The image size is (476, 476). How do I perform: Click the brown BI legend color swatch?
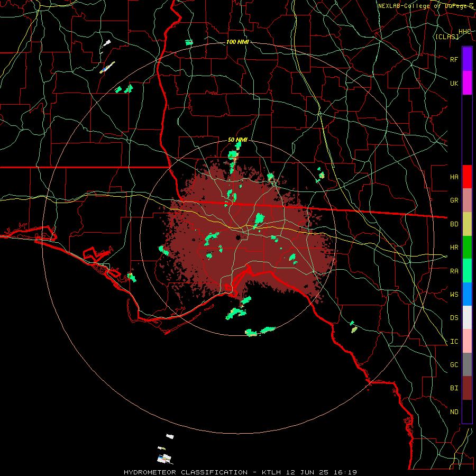pyautogui.click(x=467, y=388)
